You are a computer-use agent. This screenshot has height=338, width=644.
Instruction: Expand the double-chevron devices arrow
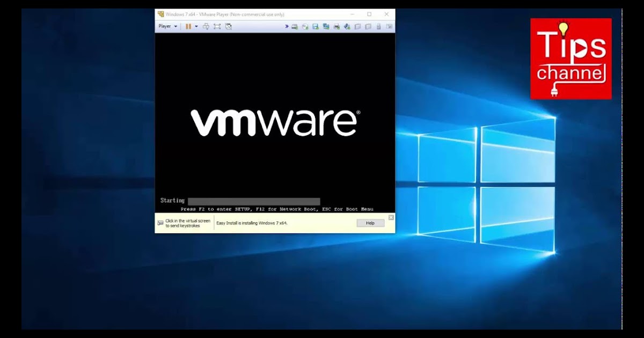[x=287, y=26]
